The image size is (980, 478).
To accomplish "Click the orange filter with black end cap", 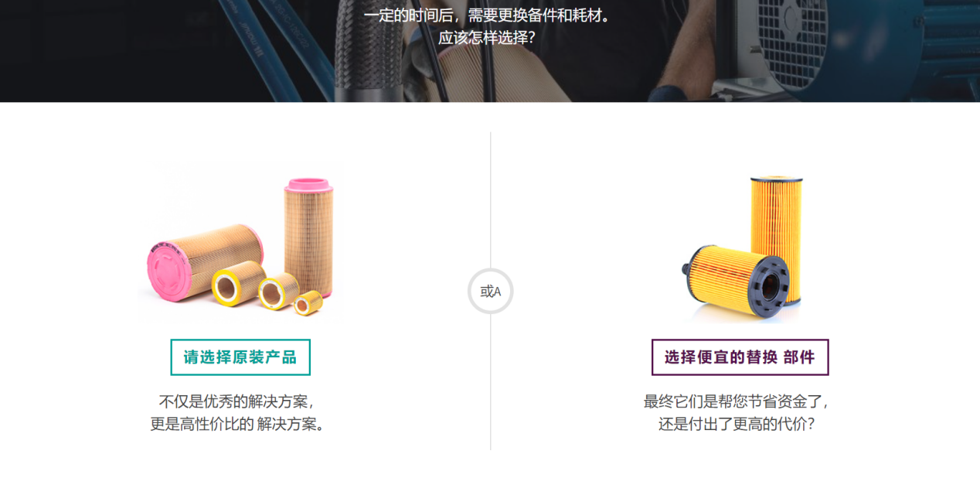I will point(737,283).
